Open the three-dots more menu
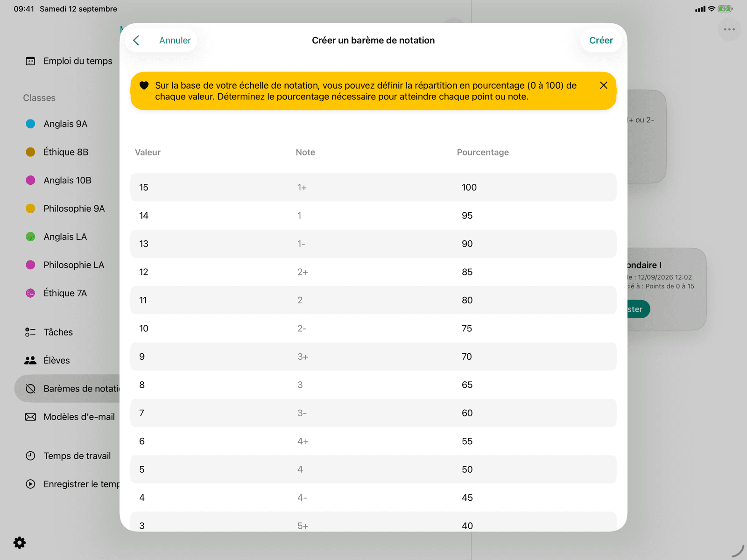 tap(729, 29)
